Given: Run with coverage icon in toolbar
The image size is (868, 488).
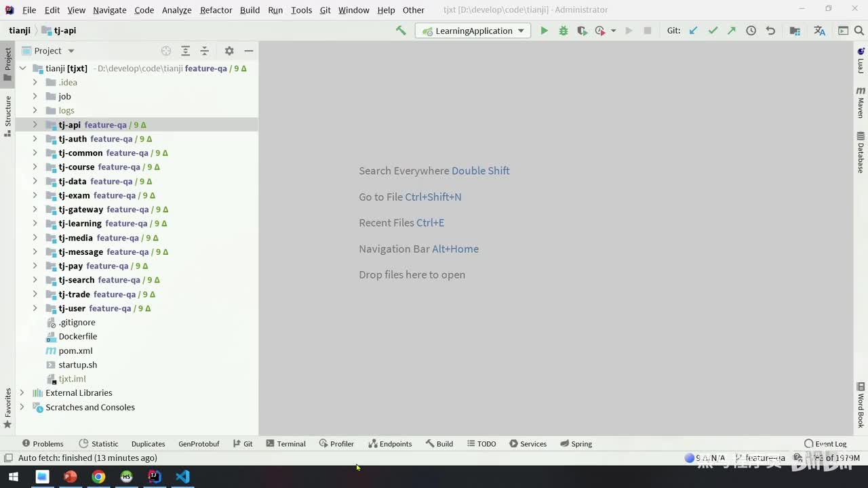Looking at the screenshot, I should (582, 30).
